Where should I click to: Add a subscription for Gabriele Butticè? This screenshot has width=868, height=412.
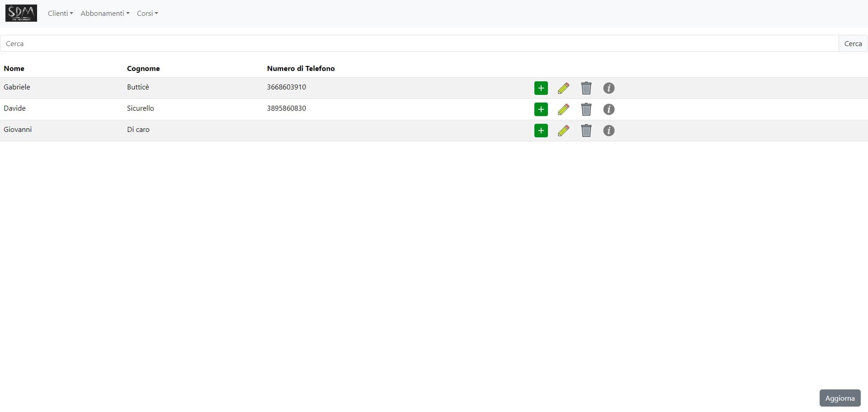(541, 88)
